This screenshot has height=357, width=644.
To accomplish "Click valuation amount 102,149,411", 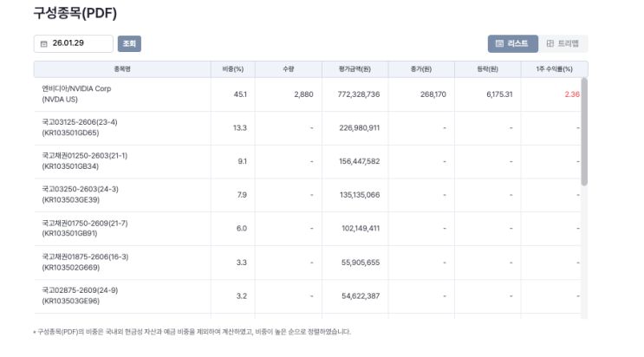I will [361, 229].
